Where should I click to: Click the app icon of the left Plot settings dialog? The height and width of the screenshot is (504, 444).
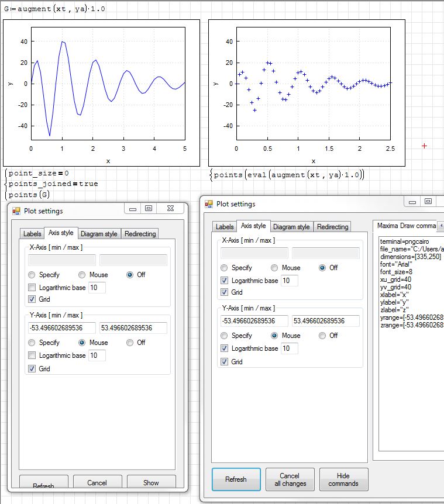pos(16,210)
